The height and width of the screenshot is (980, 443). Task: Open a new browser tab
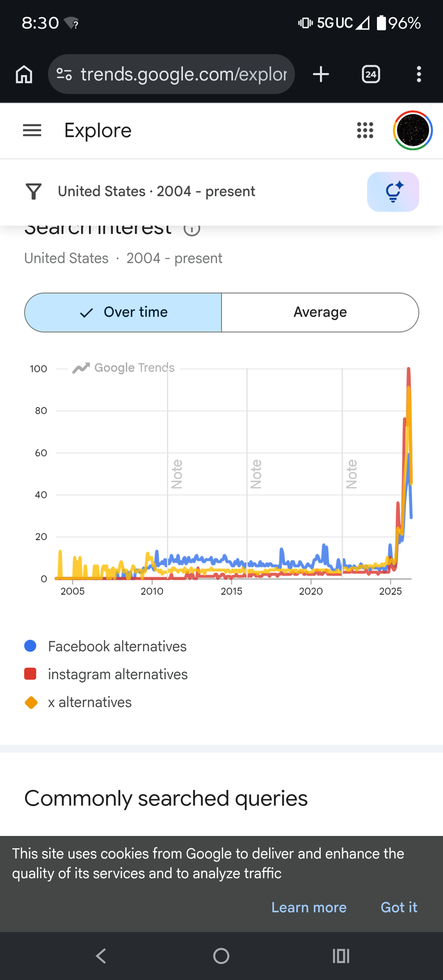tap(321, 74)
